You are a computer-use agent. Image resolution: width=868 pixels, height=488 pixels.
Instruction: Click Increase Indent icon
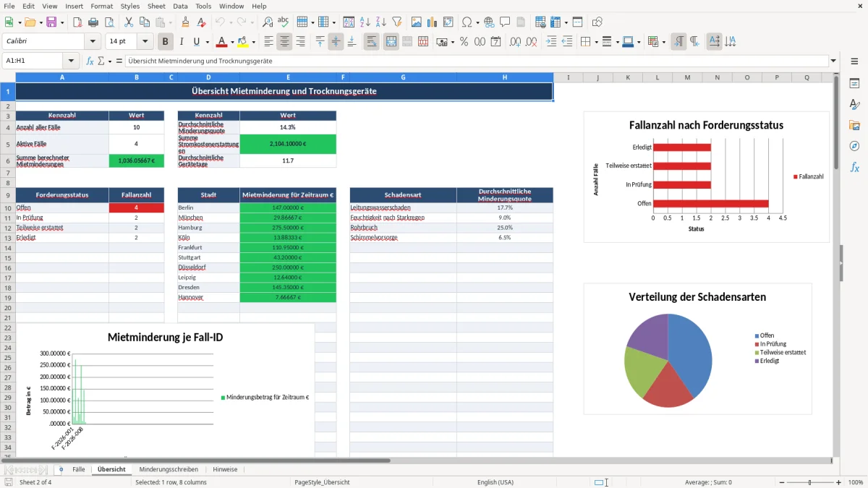[x=551, y=42]
